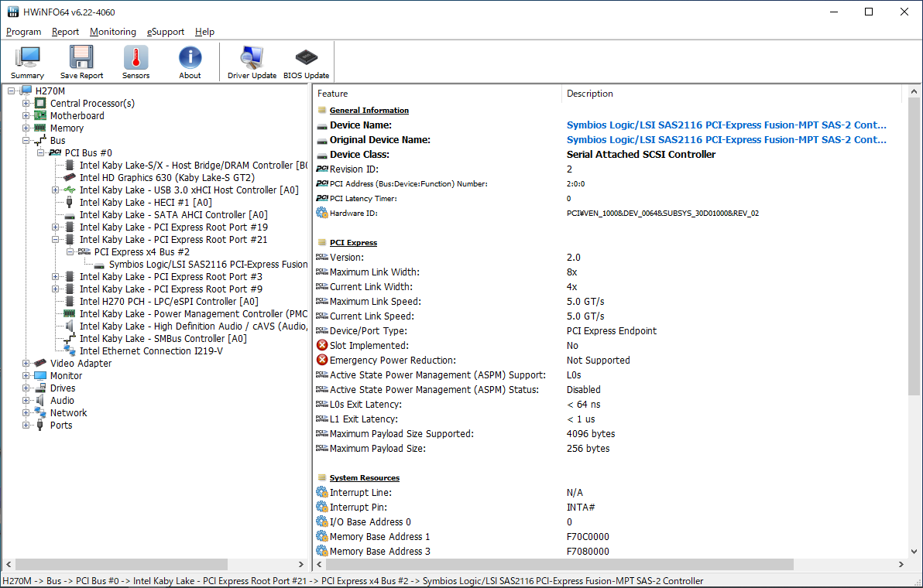Click the Motherboard tree icon
Screen dimensions: 923x588
click(40, 116)
